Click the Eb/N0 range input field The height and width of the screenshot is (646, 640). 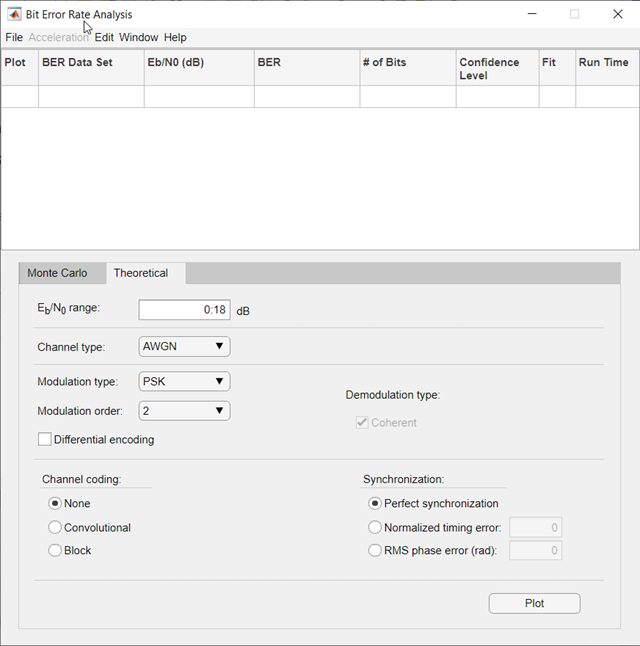[184, 310]
